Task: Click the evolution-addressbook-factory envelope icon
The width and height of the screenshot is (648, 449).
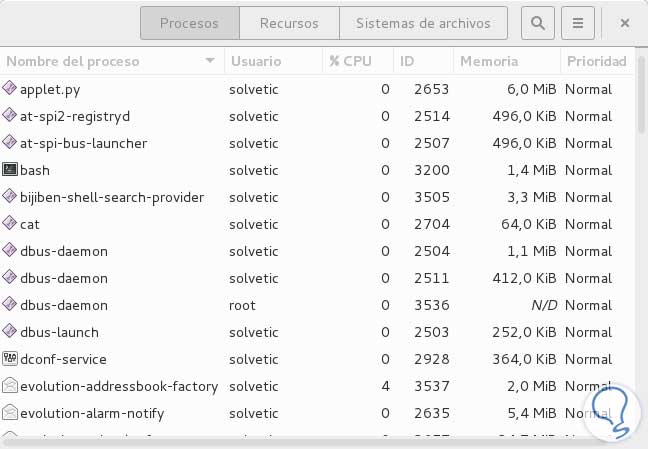Action: pos(10,386)
